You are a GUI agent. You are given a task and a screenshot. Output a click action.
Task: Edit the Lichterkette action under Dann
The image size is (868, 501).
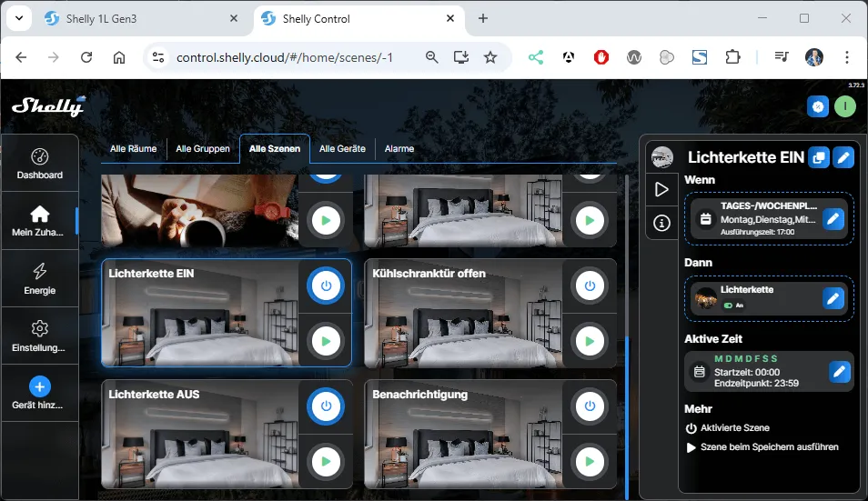[833, 298]
